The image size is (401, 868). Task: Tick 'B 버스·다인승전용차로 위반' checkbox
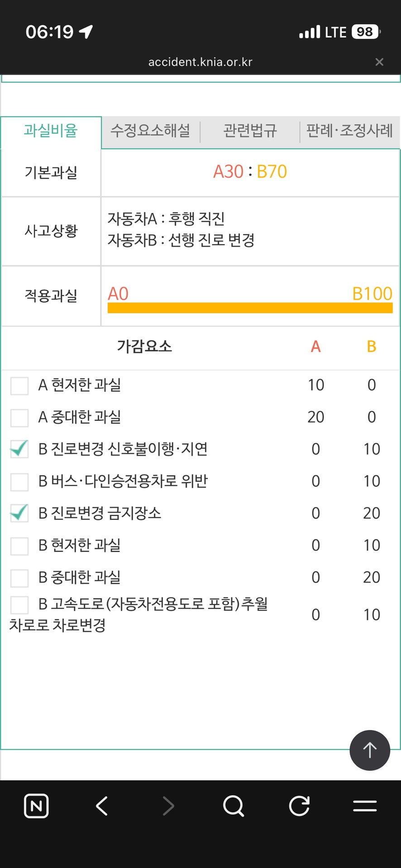(19, 482)
